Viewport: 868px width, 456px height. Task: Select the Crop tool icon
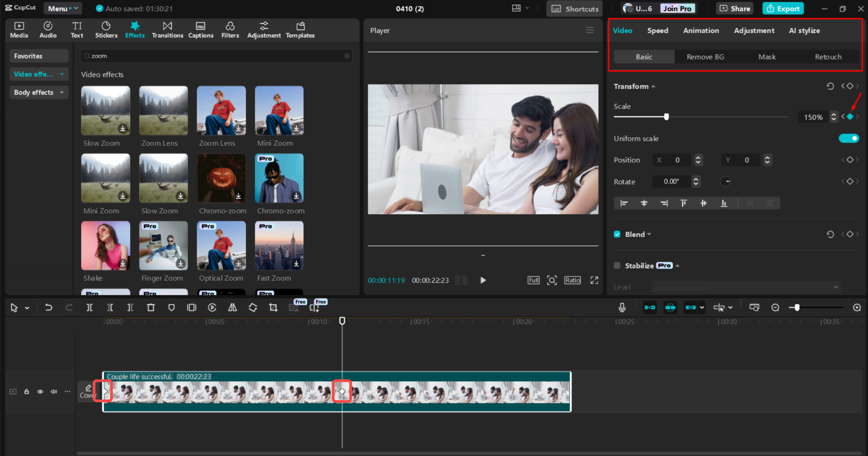[273, 307]
